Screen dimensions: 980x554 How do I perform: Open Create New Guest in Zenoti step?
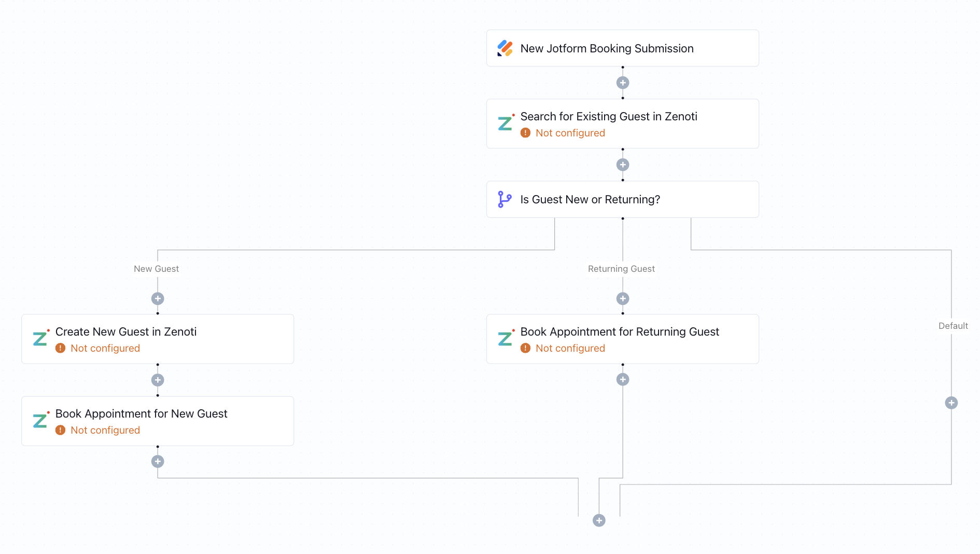click(158, 339)
